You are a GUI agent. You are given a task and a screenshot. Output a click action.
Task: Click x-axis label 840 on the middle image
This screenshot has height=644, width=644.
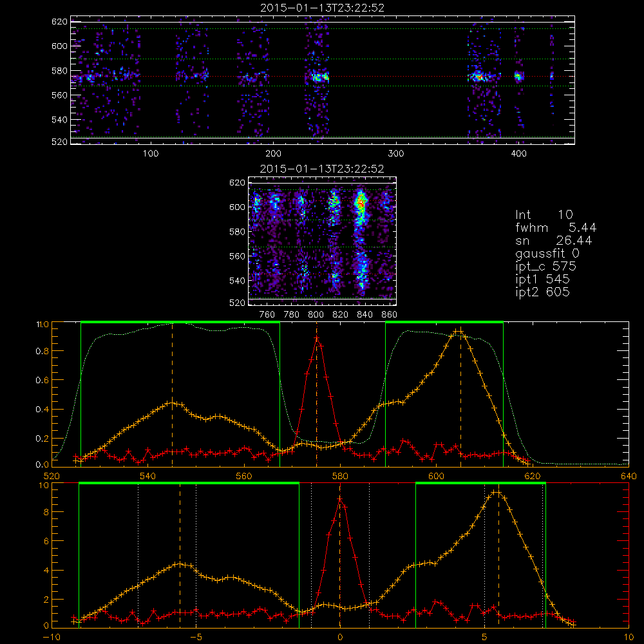point(365,315)
